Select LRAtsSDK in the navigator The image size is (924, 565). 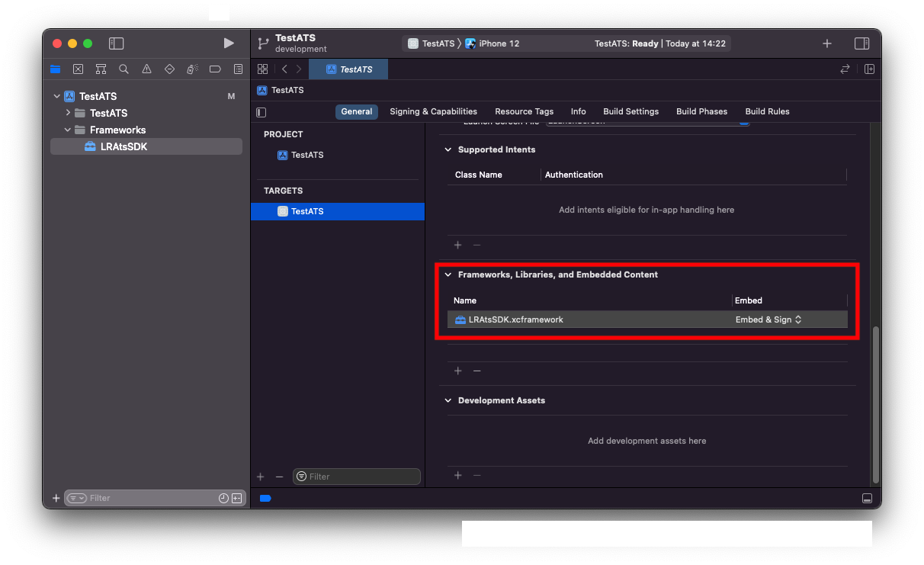click(146, 146)
